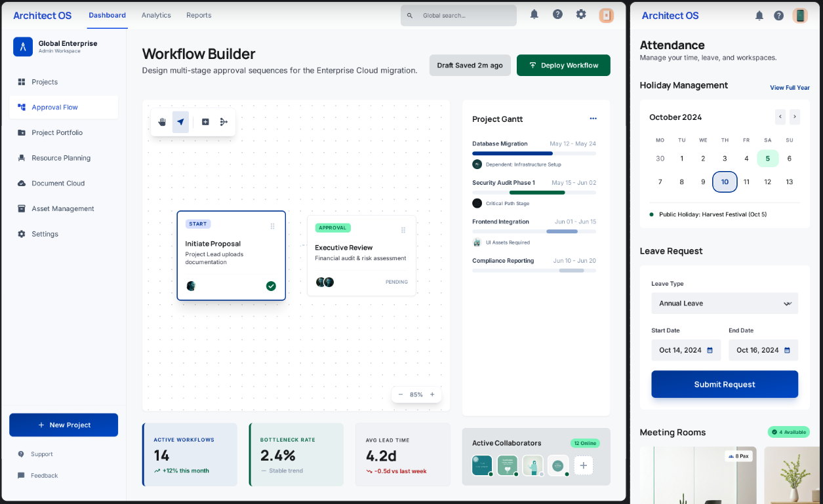Select the hand pan tool

pos(162,122)
